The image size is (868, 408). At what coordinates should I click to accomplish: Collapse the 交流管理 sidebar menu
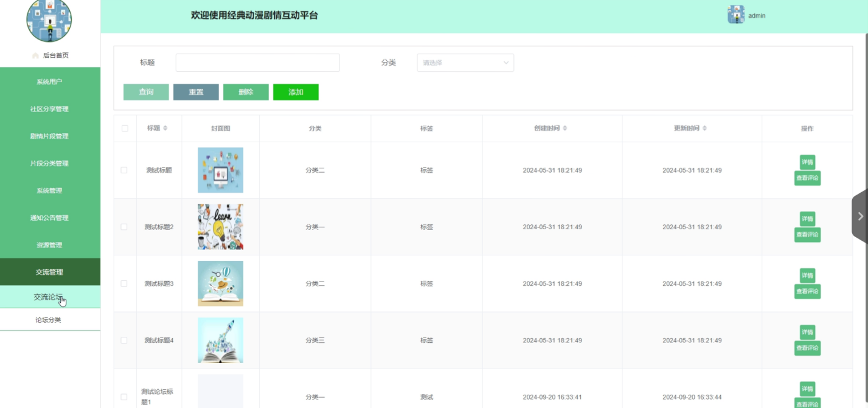[x=50, y=272]
